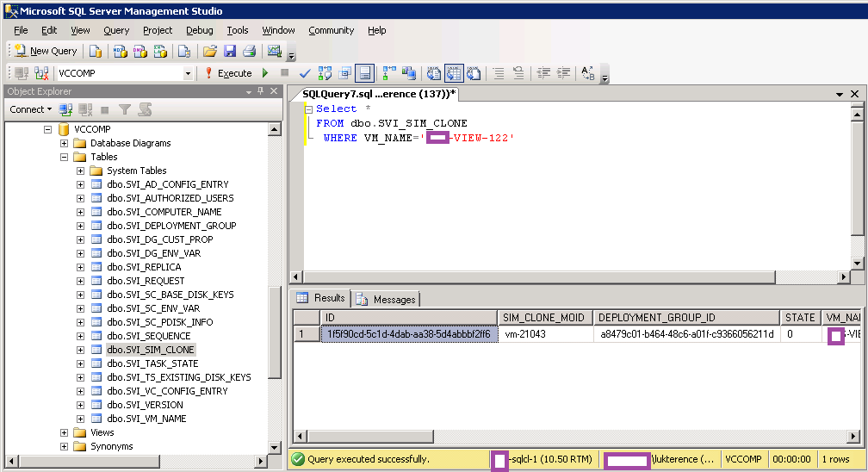
Task: Click the Parse query checkmark icon
Action: (x=304, y=73)
